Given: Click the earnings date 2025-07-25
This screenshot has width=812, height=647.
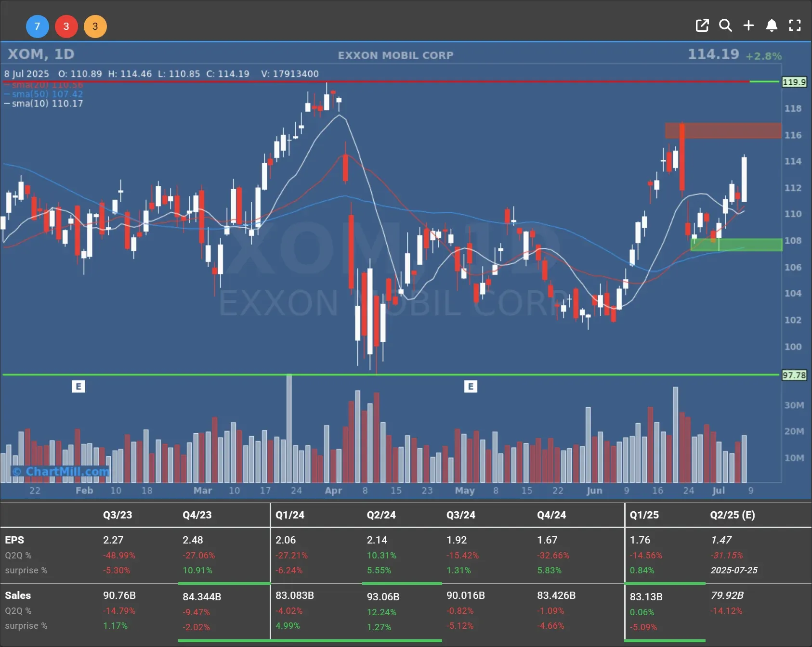Looking at the screenshot, I should coord(734,570).
